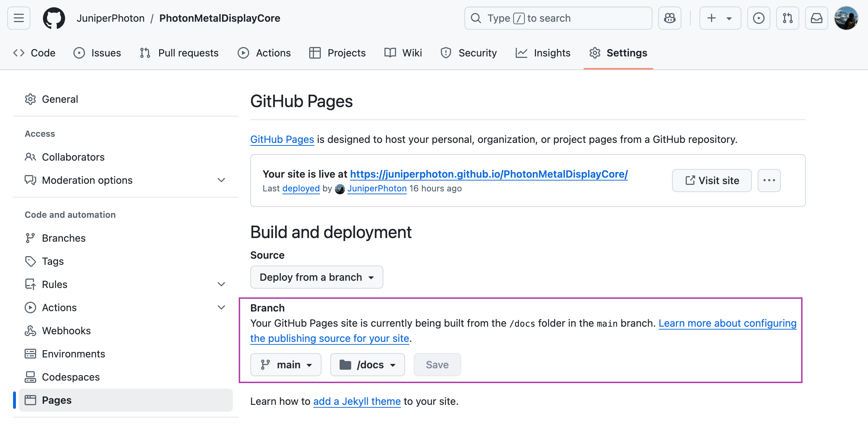This screenshot has width=868, height=424.
Task: Click the GitHub Pages documentation link
Action: (x=282, y=139)
